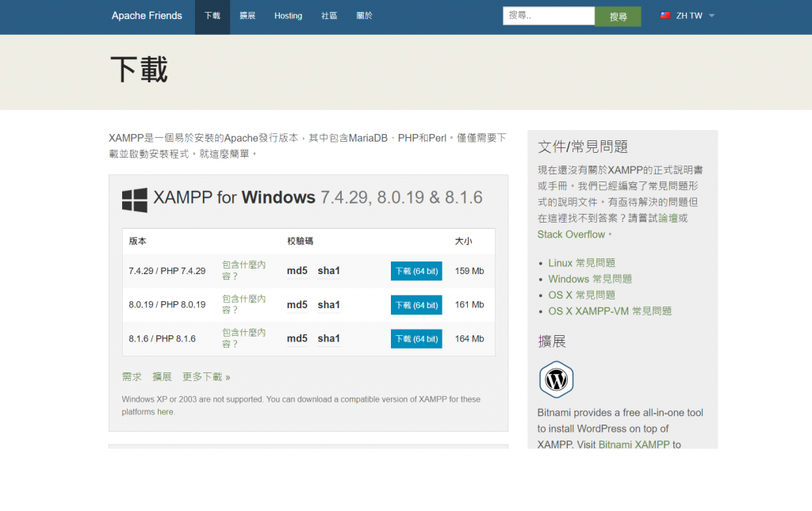Viewport: 812px width, 511px height.
Task: Download XAMPP 8.1.6 64 bit
Action: [416, 339]
